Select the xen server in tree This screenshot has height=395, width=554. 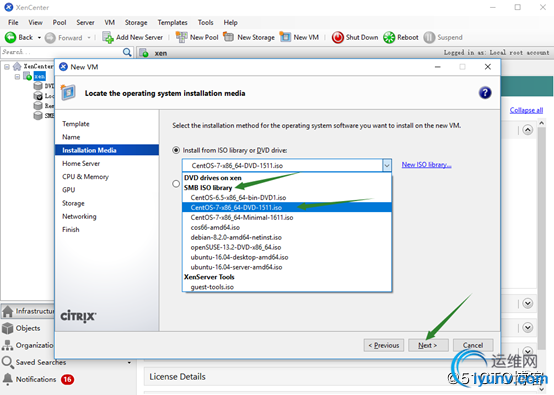(40, 76)
